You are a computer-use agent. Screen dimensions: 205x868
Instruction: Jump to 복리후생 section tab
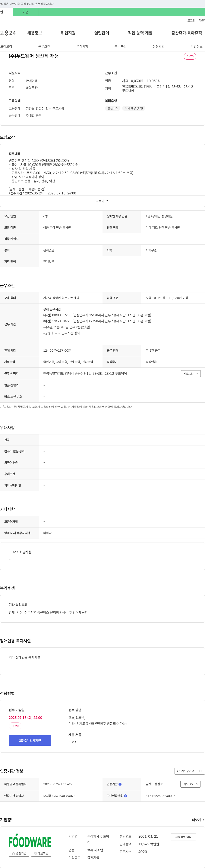pyautogui.click(x=120, y=46)
